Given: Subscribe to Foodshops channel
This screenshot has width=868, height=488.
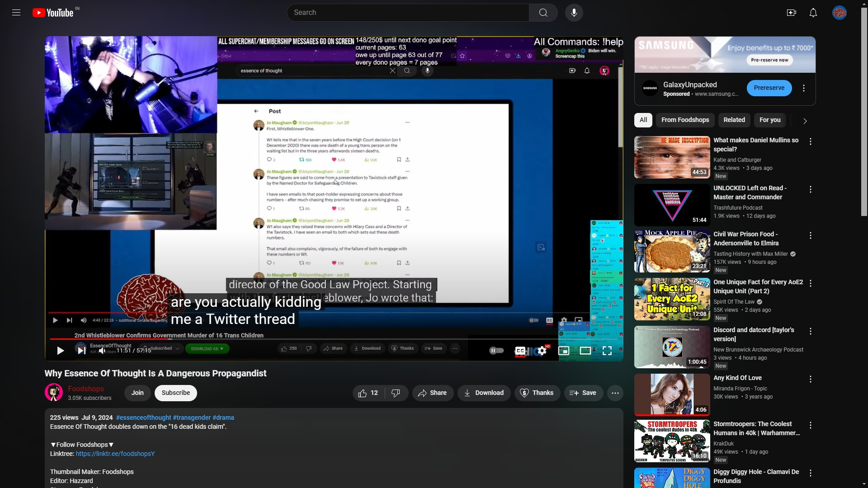Looking at the screenshot, I should (x=176, y=393).
